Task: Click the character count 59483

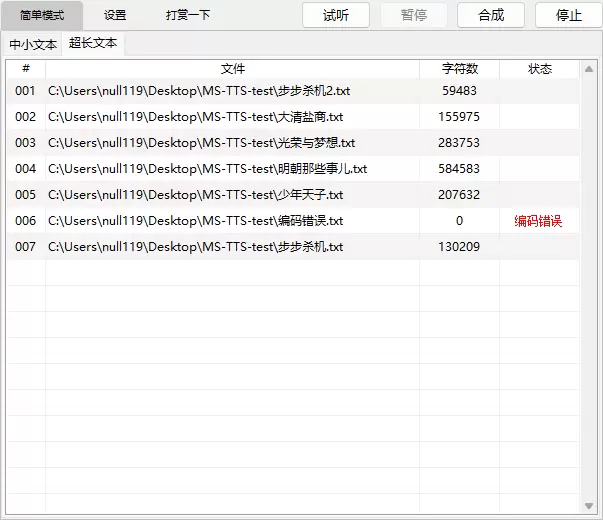Action: pos(459,91)
